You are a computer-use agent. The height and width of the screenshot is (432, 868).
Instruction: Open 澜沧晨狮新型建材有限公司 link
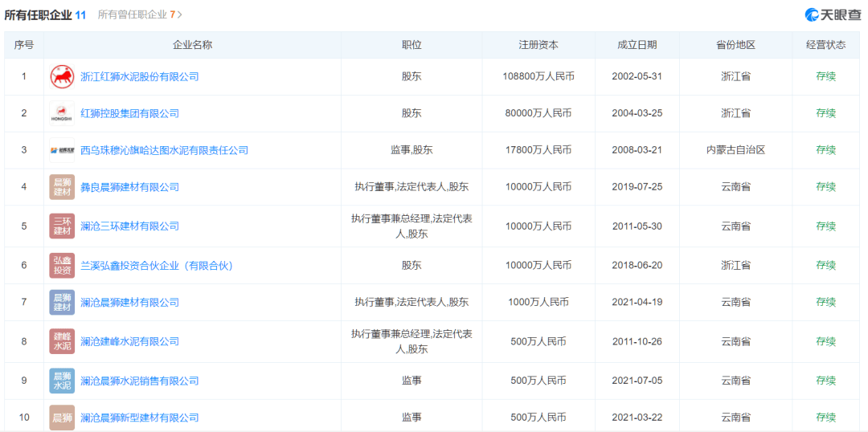[139, 418]
